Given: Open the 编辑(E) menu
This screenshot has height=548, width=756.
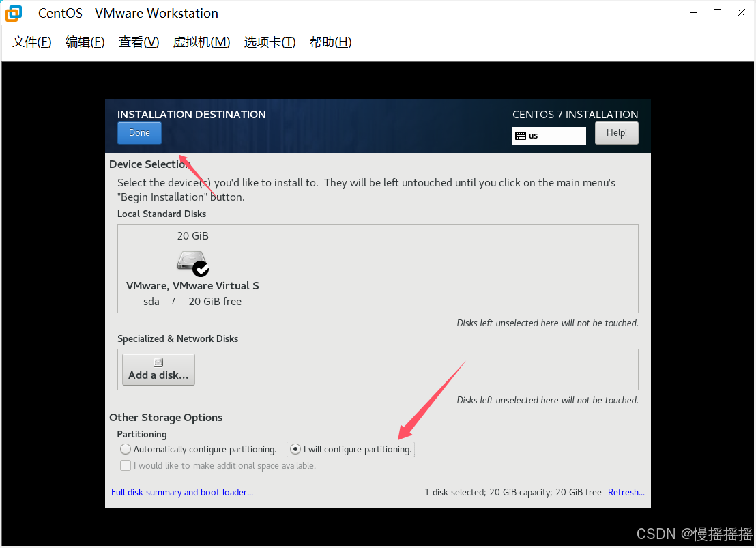Looking at the screenshot, I should coord(85,42).
